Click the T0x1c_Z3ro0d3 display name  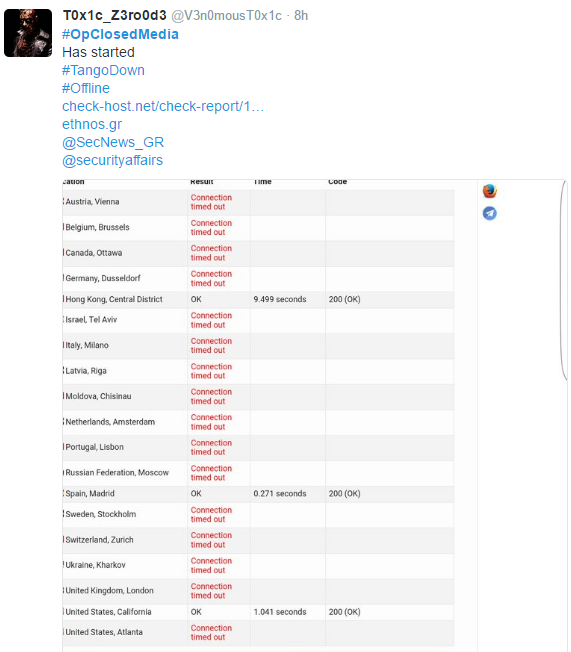114,15
